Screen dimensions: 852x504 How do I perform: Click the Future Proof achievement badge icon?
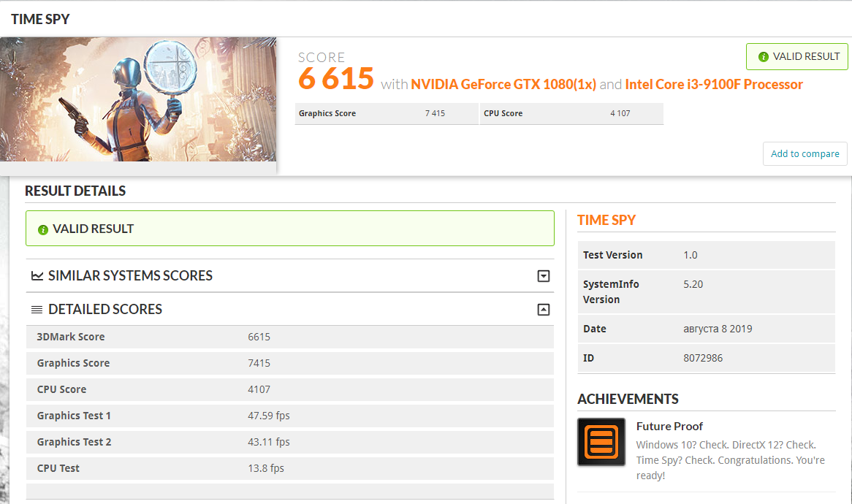point(601,441)
